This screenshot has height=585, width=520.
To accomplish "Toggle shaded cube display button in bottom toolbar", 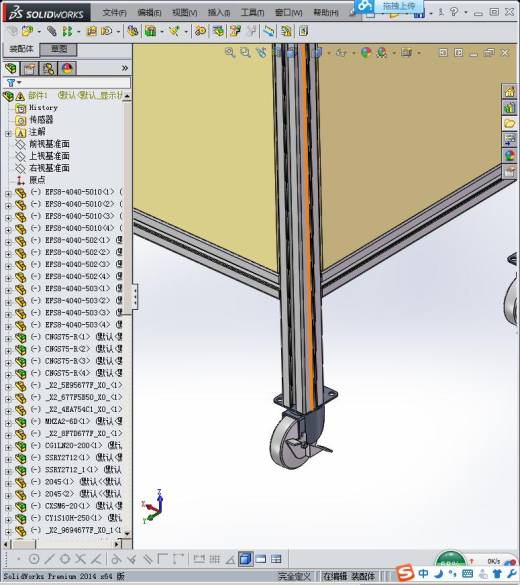I will [x=245, y=559].
